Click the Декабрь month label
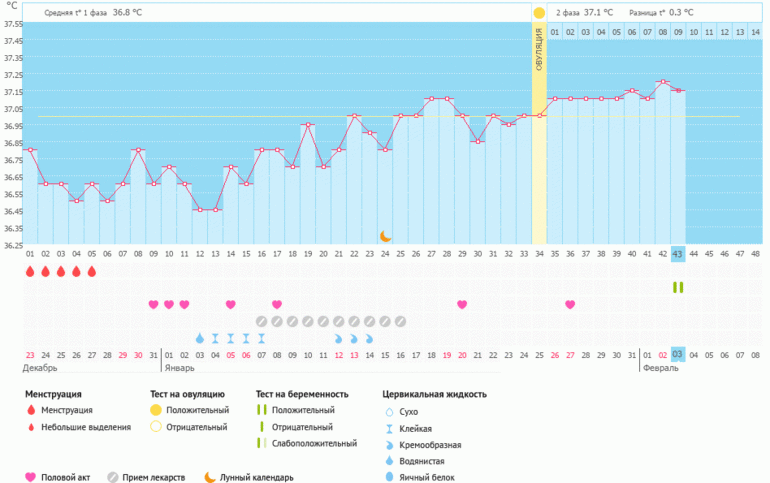The image size is (770, 483). pos(39,368)
